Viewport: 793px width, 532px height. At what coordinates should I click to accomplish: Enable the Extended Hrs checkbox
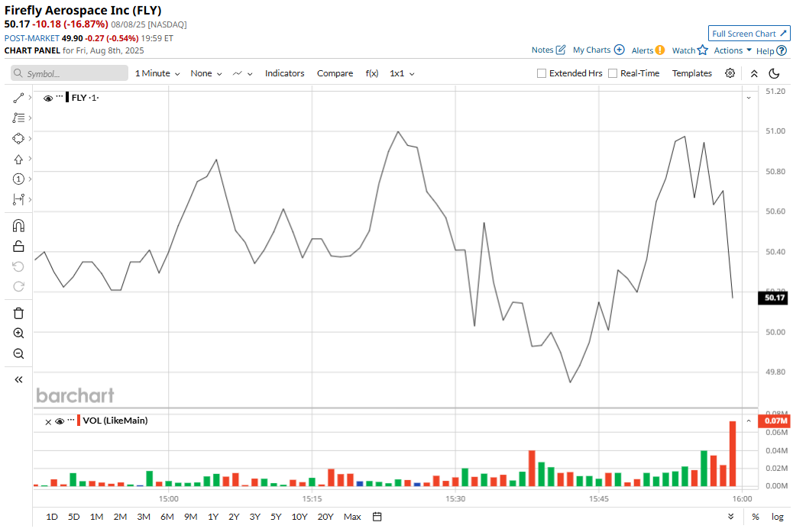pos(542,73)
